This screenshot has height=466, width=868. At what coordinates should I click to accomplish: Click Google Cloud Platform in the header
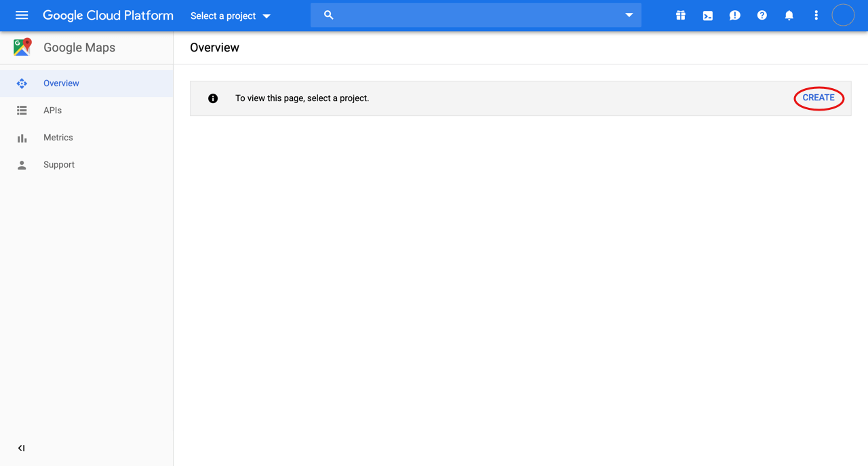(108, 15)
